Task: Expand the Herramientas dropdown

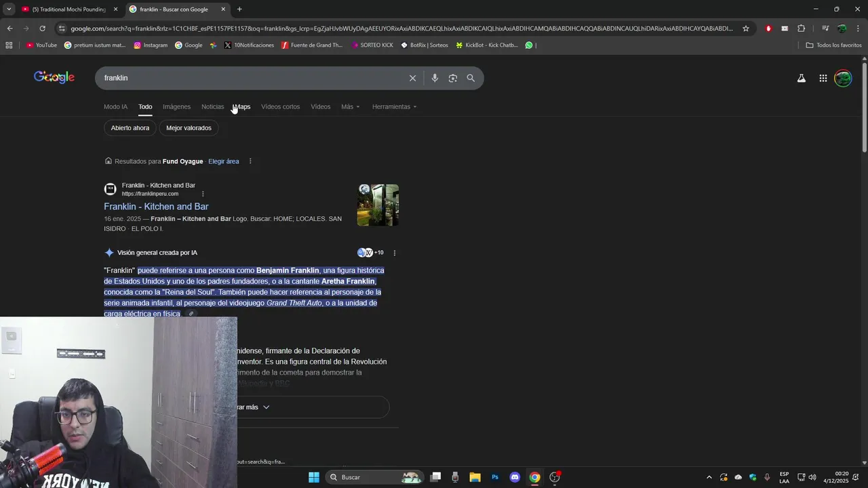Action: [x=394, y=106]
